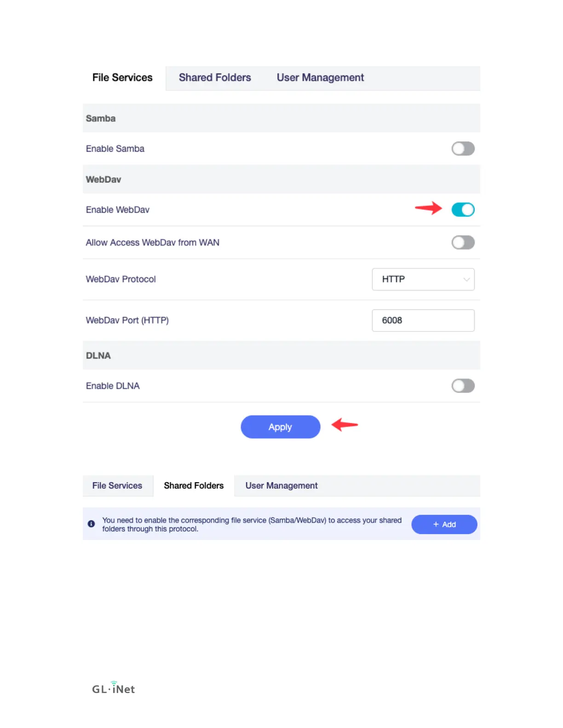This screenshot has height=728, width=563.
Task: Open the lower User Management tab
Action: point(281,486)
